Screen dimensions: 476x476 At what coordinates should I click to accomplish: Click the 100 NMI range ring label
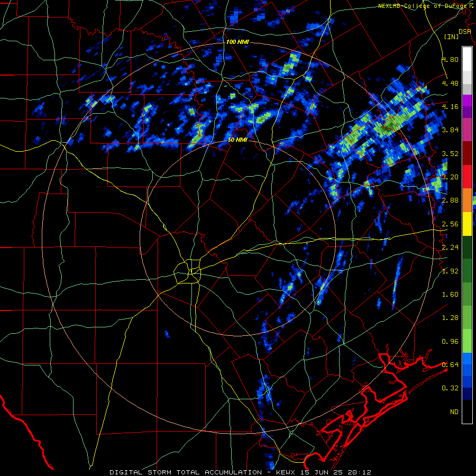(237, 42)
